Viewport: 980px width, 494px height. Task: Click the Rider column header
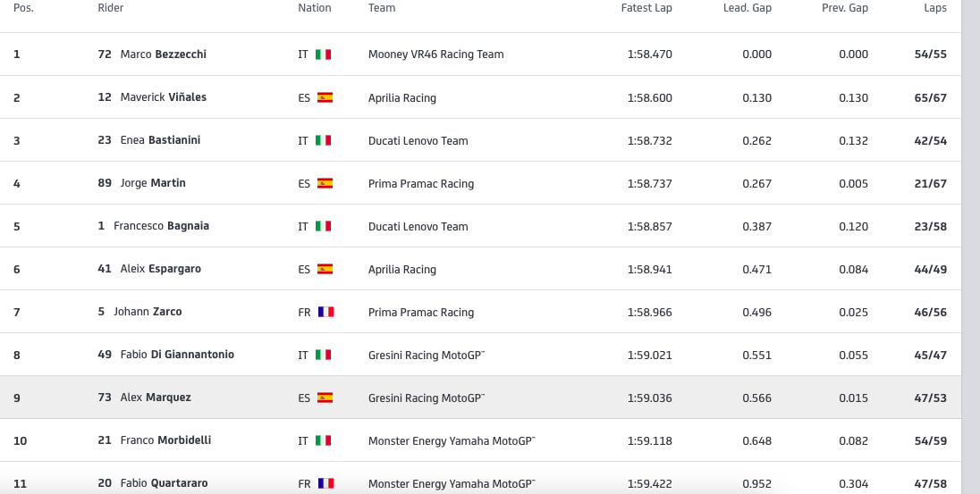point(111,8)
